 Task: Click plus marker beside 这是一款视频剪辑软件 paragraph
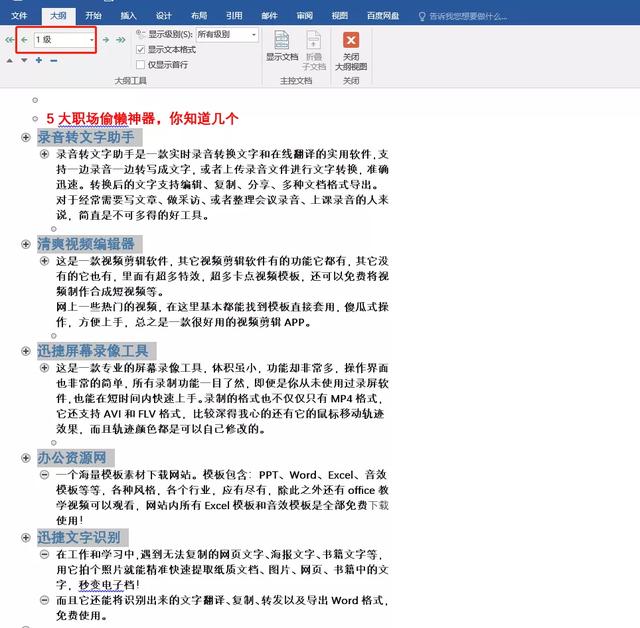tap(44, 261)
